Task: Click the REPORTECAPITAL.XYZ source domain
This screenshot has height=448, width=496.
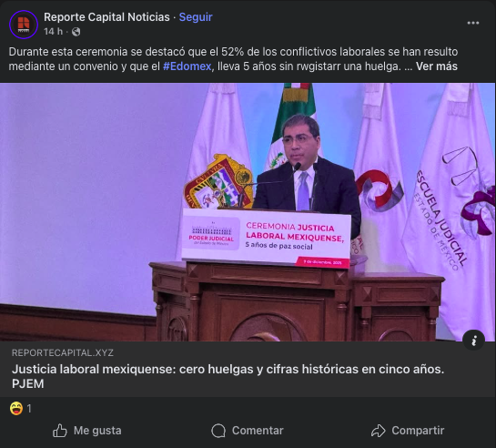Action: click(x=63, y=352)
